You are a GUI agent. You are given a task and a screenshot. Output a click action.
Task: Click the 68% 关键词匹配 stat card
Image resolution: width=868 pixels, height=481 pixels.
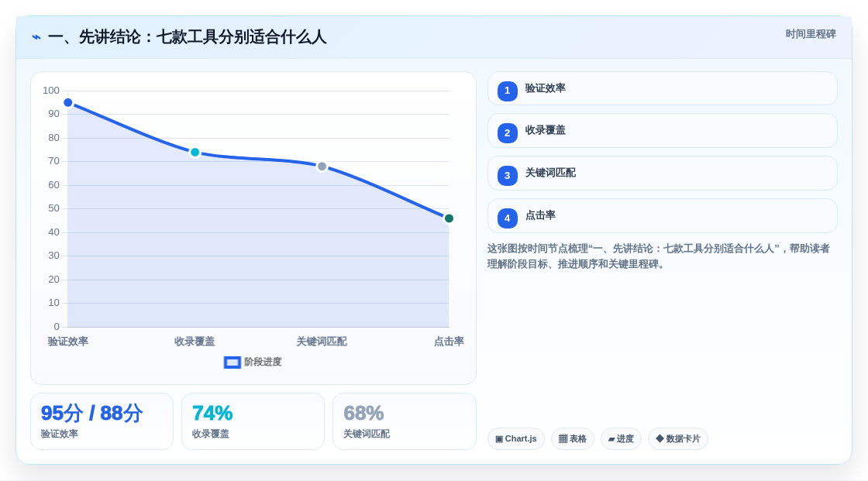pyautogui.click(x=405, y=422)
